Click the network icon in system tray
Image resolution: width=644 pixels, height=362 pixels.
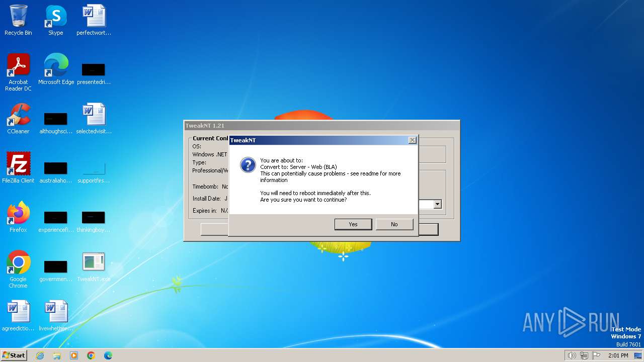pyautogui.click(x=584, y=355)
